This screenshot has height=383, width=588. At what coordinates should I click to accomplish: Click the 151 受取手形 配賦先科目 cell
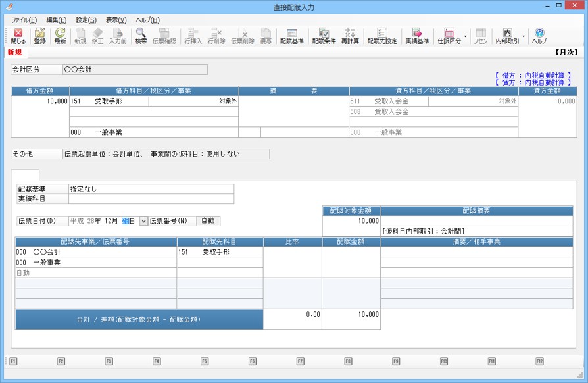coord(219,251)
